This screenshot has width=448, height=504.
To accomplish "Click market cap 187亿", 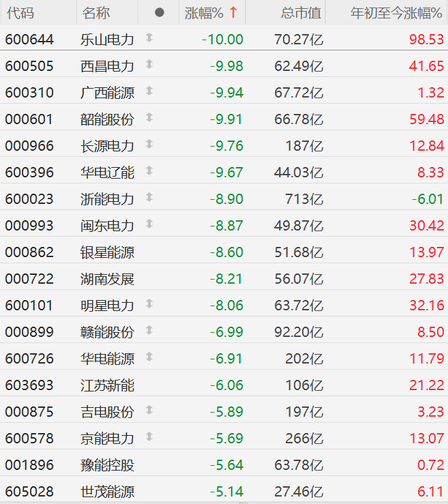I will coord(304,146).
